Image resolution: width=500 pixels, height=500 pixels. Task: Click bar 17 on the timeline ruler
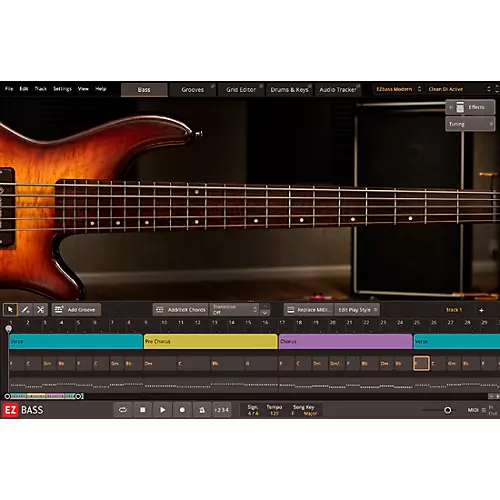[x=282, y=323]
